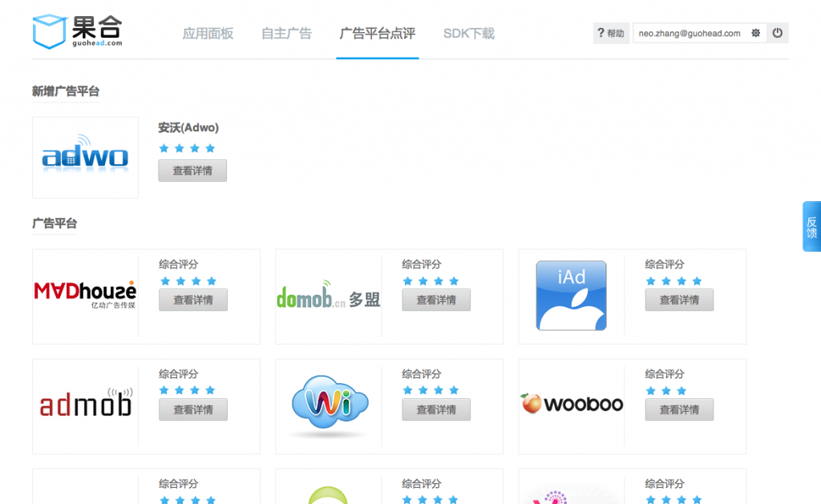The width and height of the screenshot is (821, 504).
Task: Select the 广告平台点评 tab
Action: point(377,34)
